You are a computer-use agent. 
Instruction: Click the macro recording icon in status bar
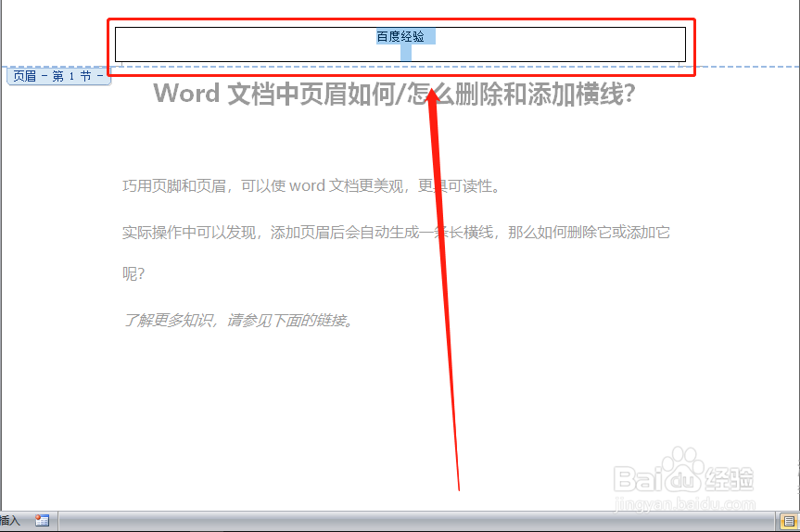pos(42,520)
